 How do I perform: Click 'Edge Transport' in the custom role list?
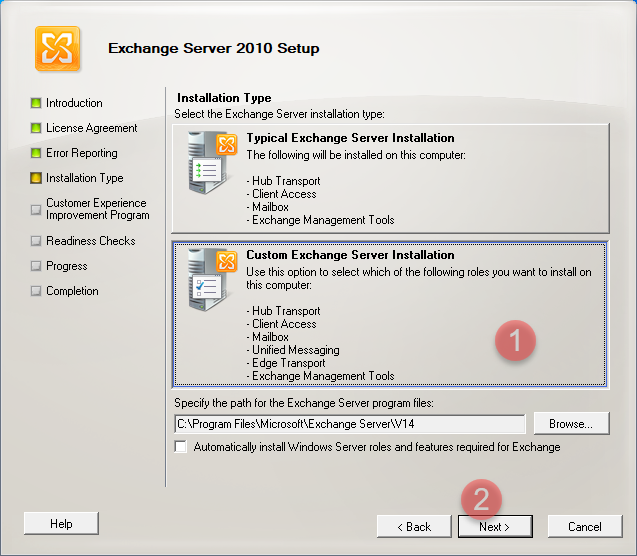289,363
